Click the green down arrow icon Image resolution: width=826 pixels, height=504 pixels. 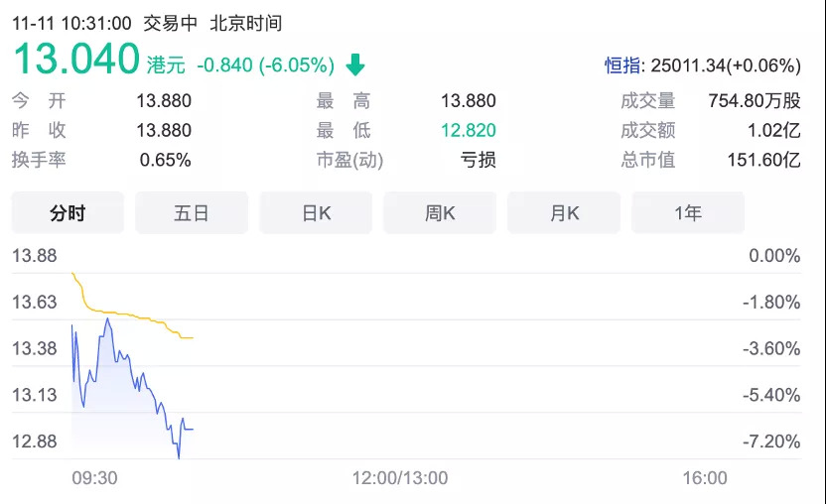355,65
